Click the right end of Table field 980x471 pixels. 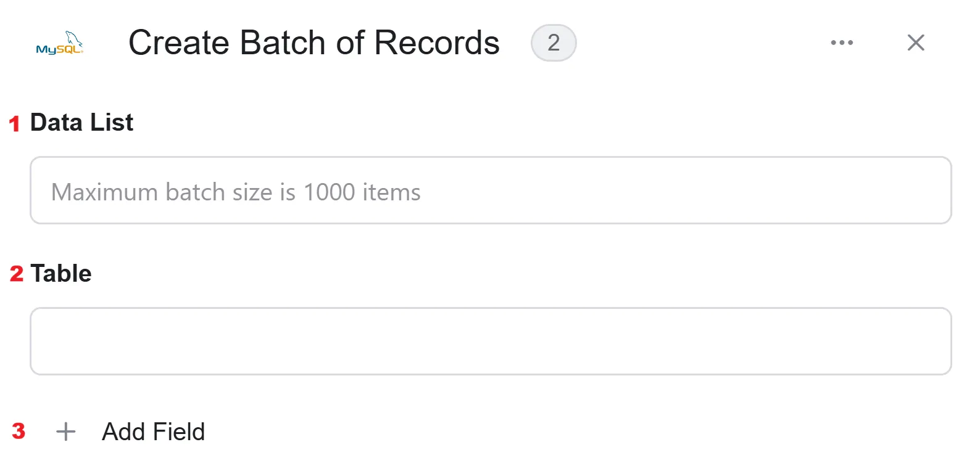tap(926, 341)
